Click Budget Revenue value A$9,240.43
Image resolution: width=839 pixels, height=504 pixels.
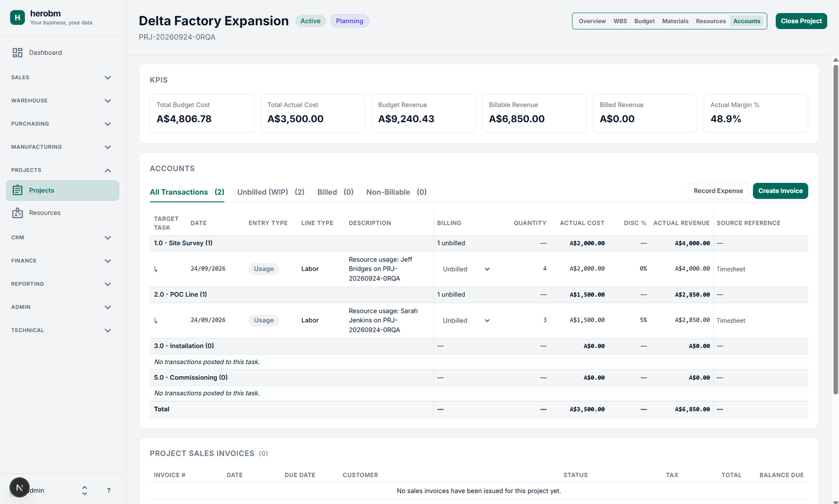[406, 119]
